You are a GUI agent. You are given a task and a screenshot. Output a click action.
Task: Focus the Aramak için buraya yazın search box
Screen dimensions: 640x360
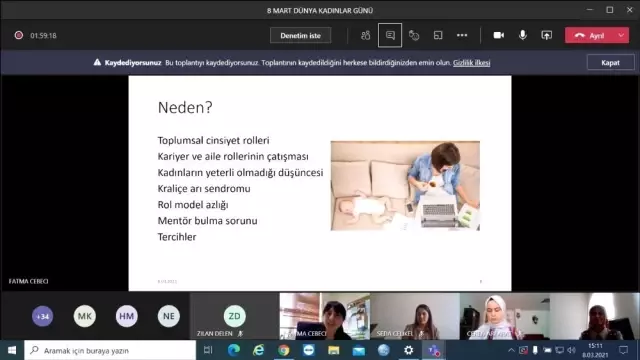click(110, 350)
